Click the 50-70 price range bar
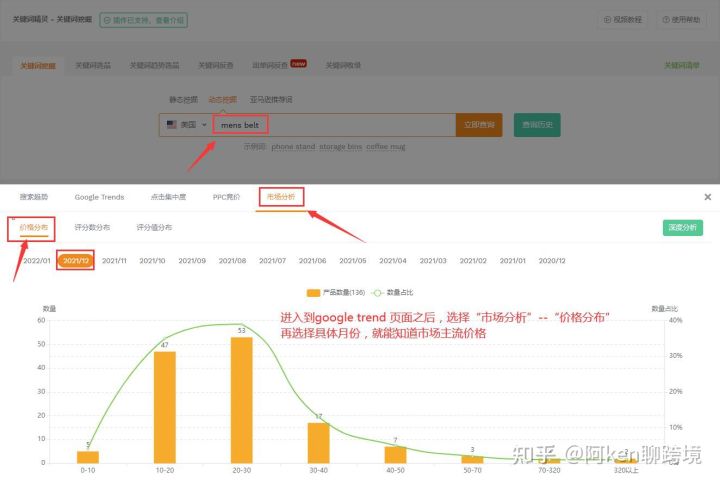720x484 pixels. point(472,459)
